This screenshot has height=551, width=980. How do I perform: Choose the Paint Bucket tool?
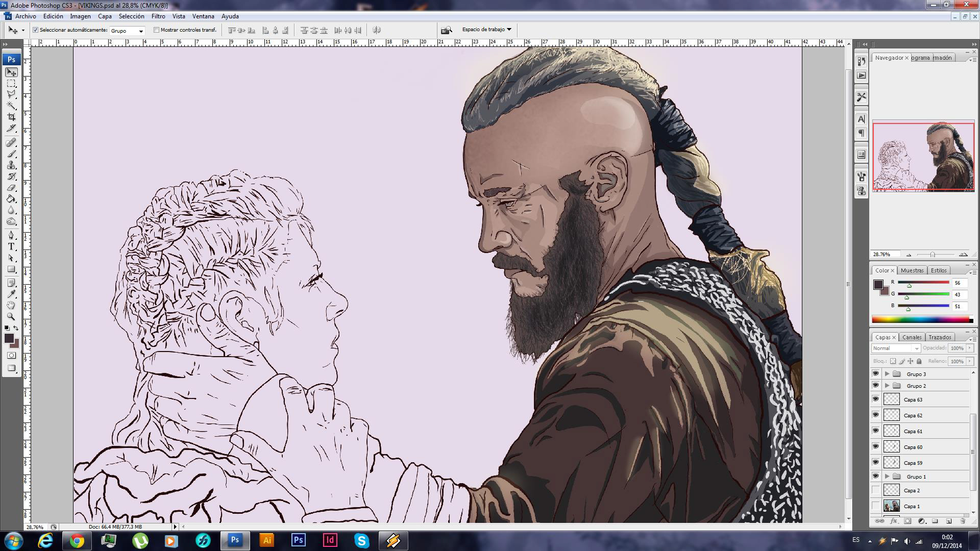tap(11, 199)
